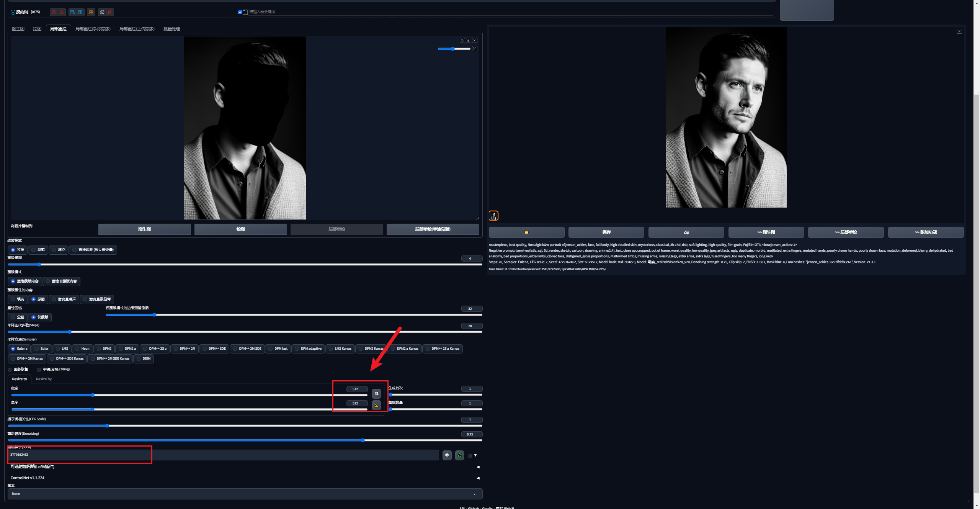Select the DPM++ 2M Karras sampler
Image resolution: width=980 pixels, height=509 pixels.
pos(27,358)
